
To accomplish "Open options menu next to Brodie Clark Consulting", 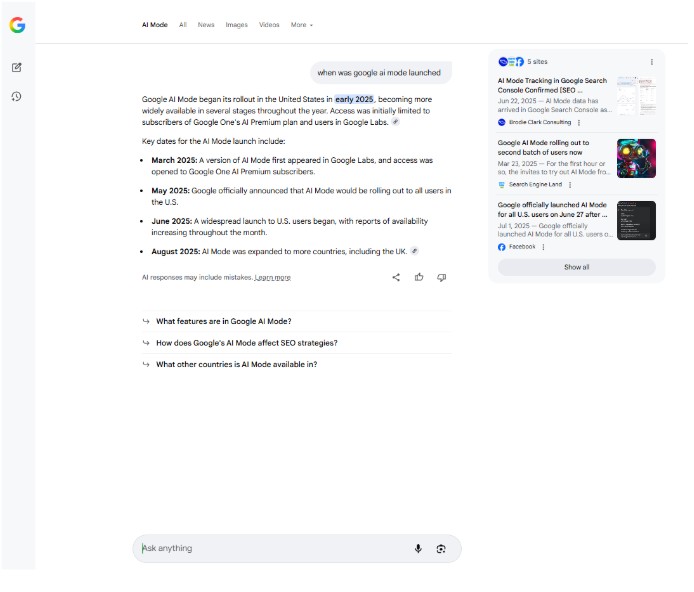I will click(579, 122).
